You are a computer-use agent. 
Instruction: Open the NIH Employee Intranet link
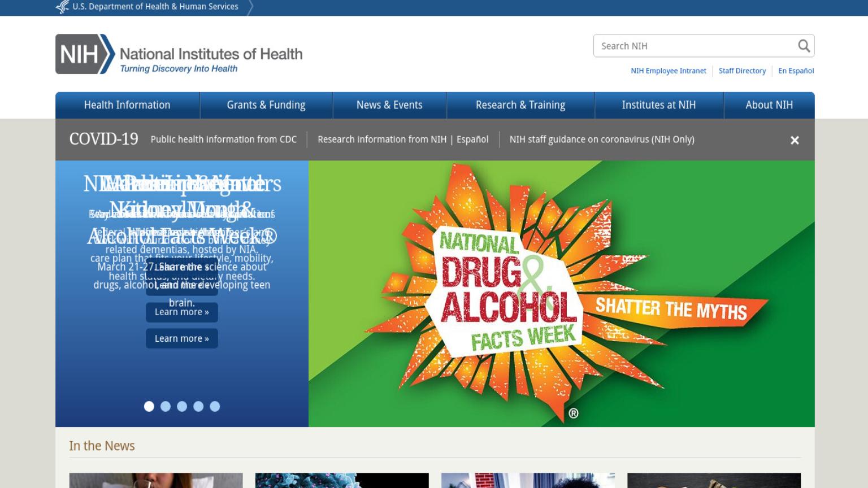click(669, 71)
